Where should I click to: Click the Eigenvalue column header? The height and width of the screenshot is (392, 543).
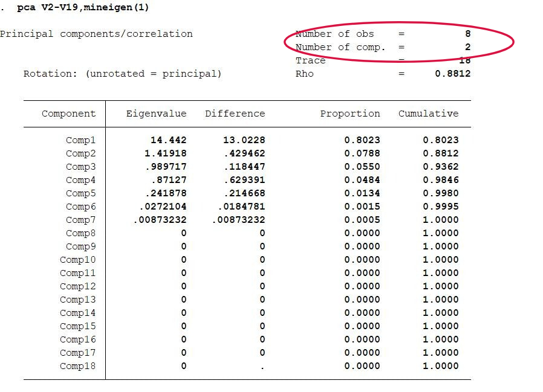click(156, 113)
